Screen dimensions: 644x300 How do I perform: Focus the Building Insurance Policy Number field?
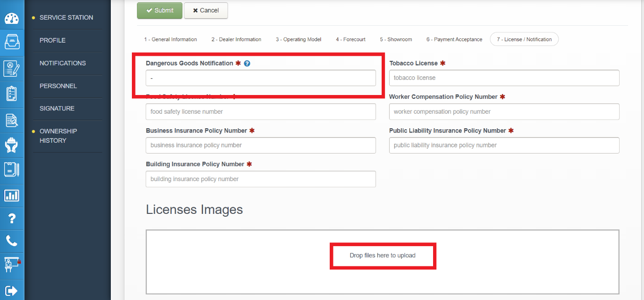[x=260, y=179]
